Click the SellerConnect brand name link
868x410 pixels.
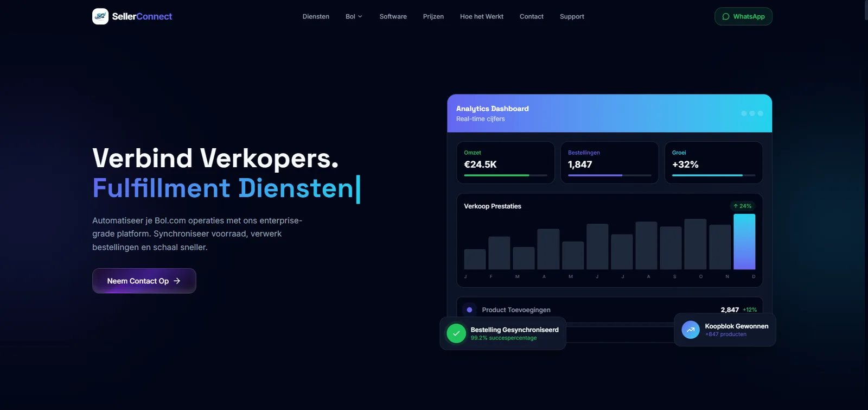tap(142, 16)
